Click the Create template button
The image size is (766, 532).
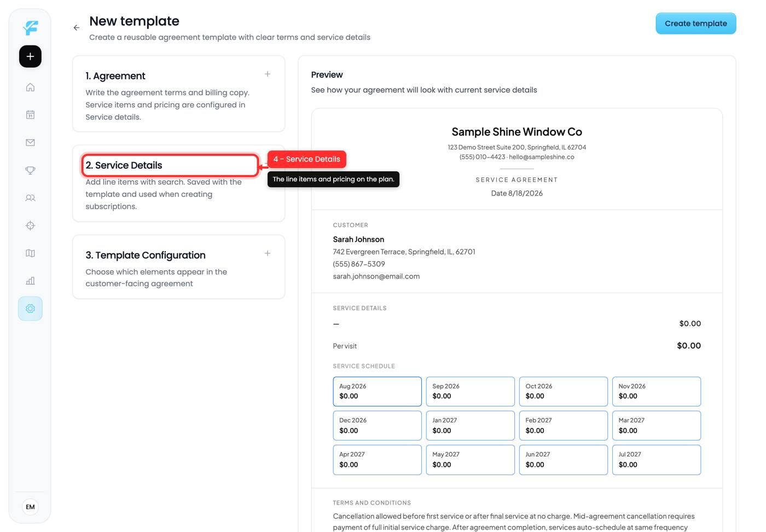[x=695, y=24]
